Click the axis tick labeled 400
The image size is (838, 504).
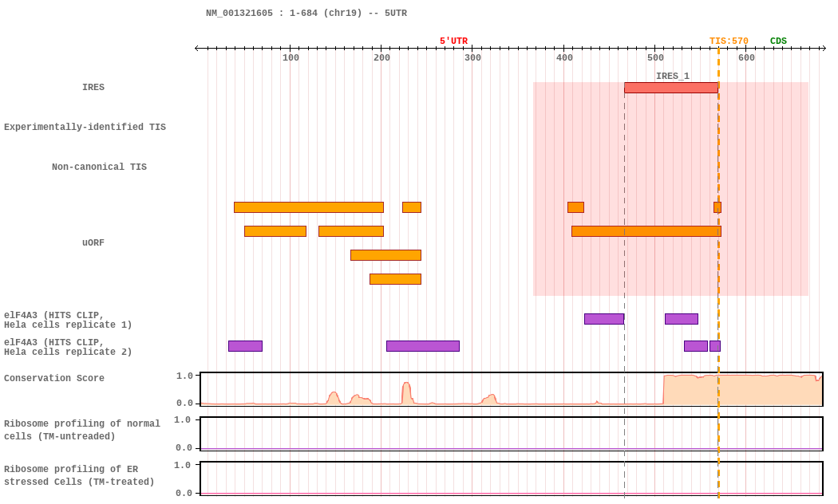click(563, 57)
